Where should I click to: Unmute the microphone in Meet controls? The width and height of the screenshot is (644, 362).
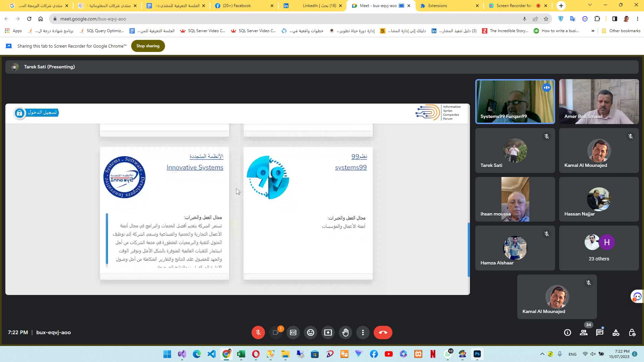[258, 333]
